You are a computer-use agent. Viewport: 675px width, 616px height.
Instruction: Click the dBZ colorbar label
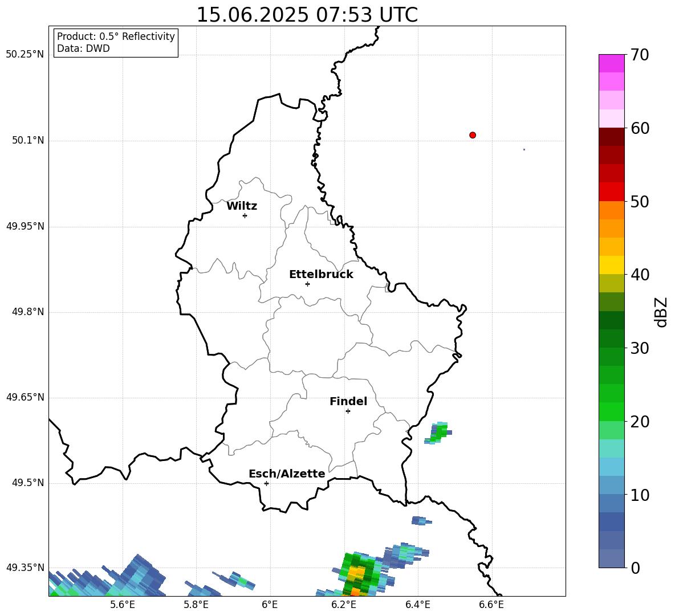pyautogui.click(x=660, y=312)
